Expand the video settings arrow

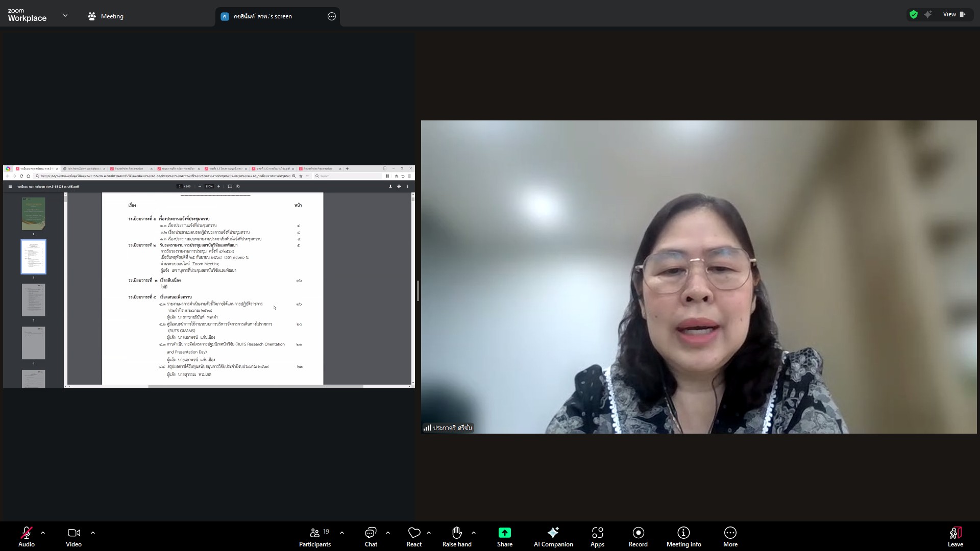pos(93,533)
